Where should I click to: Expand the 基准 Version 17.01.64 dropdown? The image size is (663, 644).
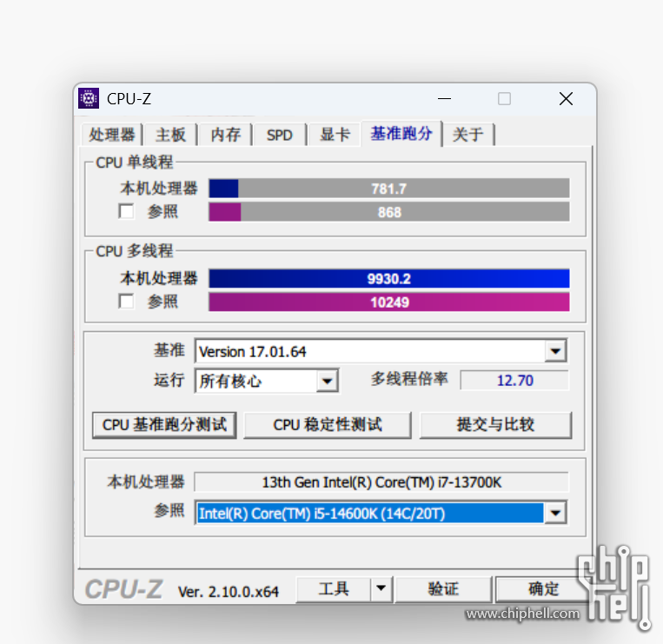[x=555, y=351]
